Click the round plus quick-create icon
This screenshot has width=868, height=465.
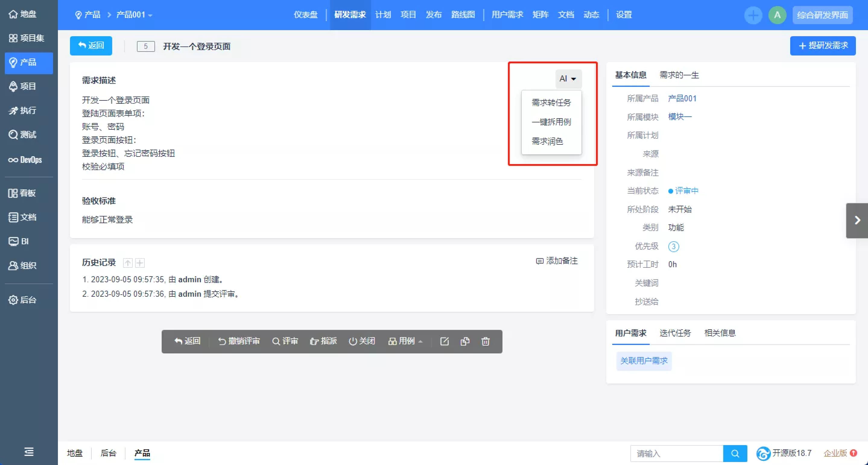coord(753,15)
